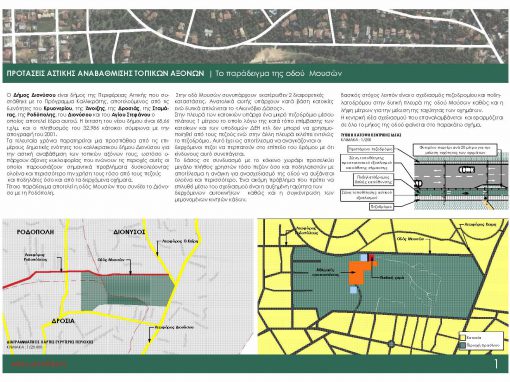The width and height of the screenshot is (510, 382).
Task: Click the 'Οδός Μουσών' label on the grey area map
Action: [111, 259]
